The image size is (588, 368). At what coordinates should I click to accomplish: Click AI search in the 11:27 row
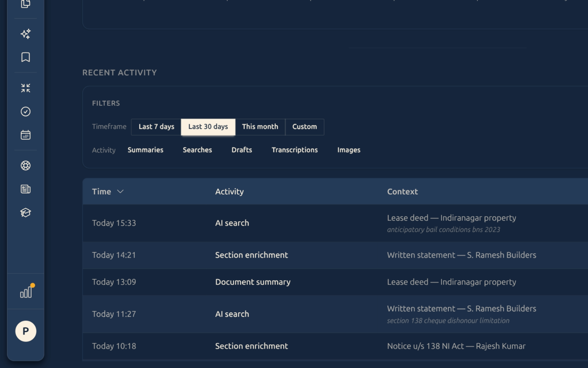[x=232, y=314]
